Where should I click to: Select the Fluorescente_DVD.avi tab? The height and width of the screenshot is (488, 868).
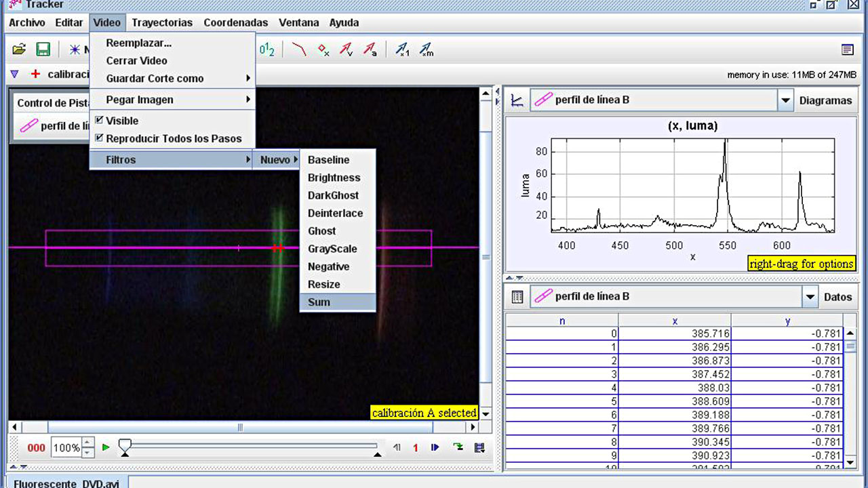tap(66, 483)
